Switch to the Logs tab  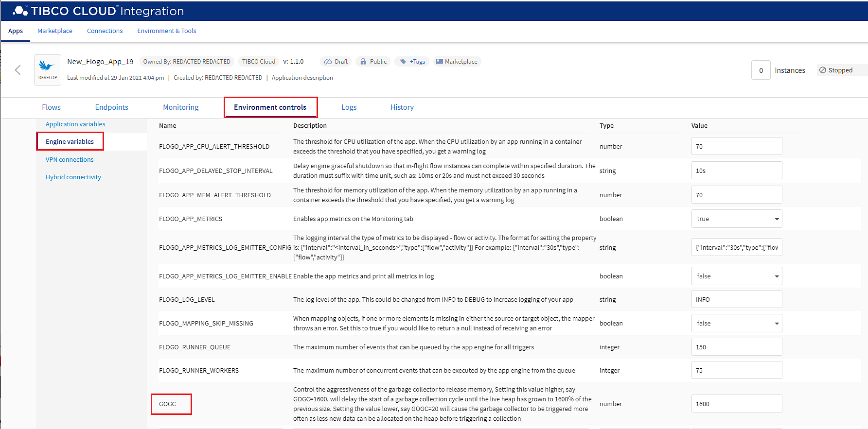tap(349, 107)
